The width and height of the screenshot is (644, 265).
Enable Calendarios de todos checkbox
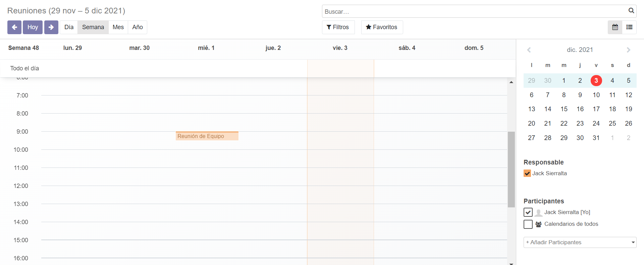[x=528, y=224]
